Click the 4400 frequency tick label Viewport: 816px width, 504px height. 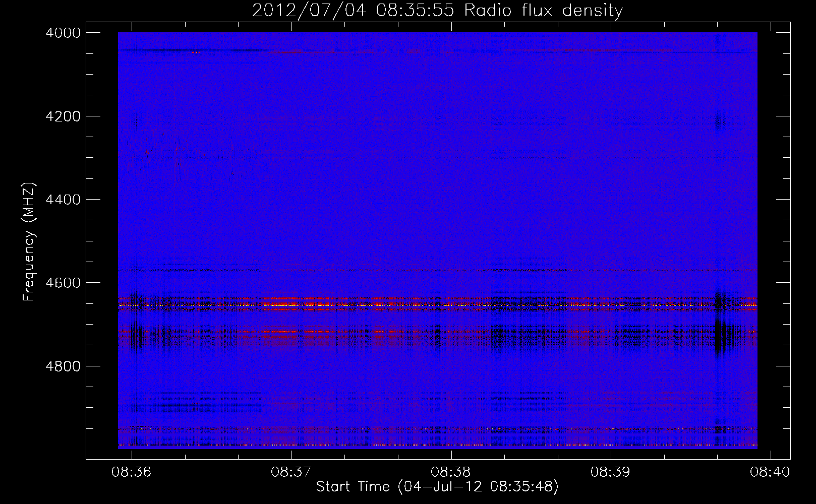[63, 200]
